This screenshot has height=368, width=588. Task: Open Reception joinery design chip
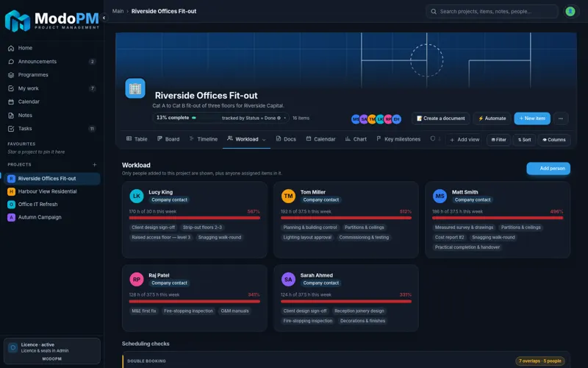359,311
